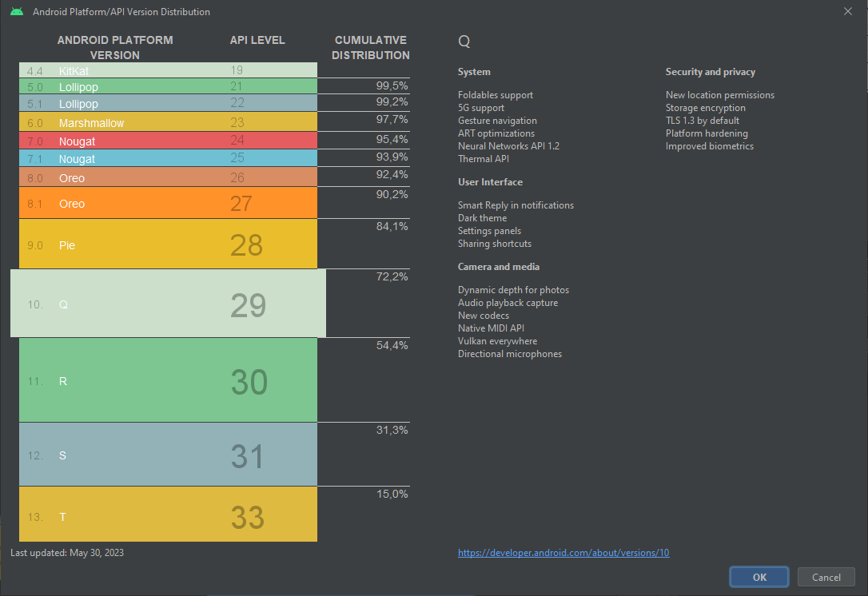Choose the Android 12 S API 31 bar

(168, 455)
